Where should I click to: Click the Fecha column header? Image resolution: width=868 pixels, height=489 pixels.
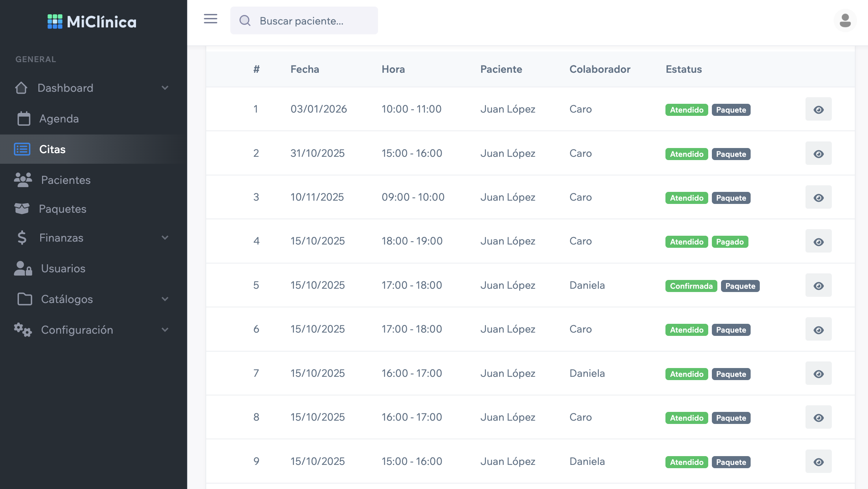coord(305,69)
